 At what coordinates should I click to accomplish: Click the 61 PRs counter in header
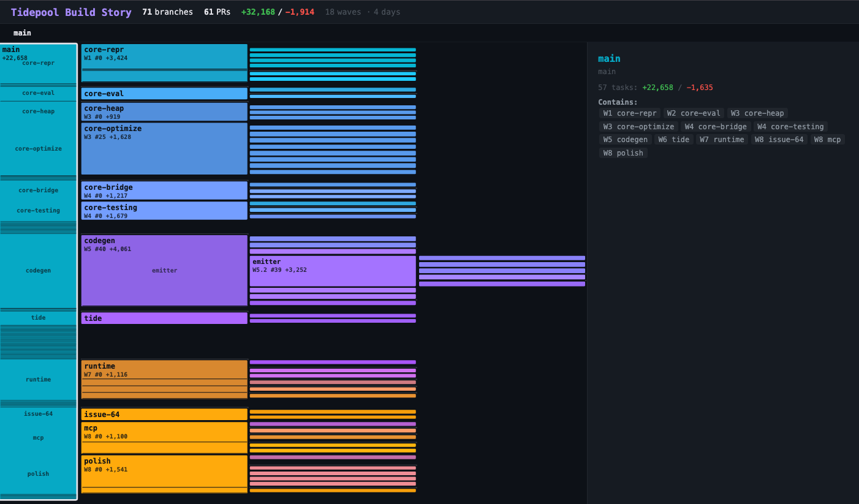217,11
